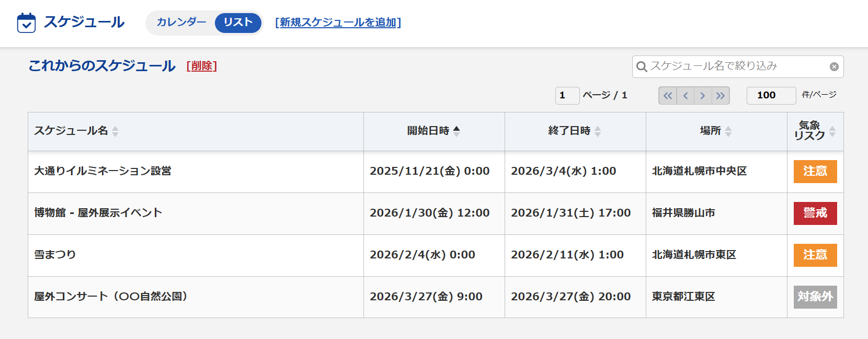This screenshot has width=868, height=339.
Task: Click the 削除 link
Action: click(x=202, y=66)
